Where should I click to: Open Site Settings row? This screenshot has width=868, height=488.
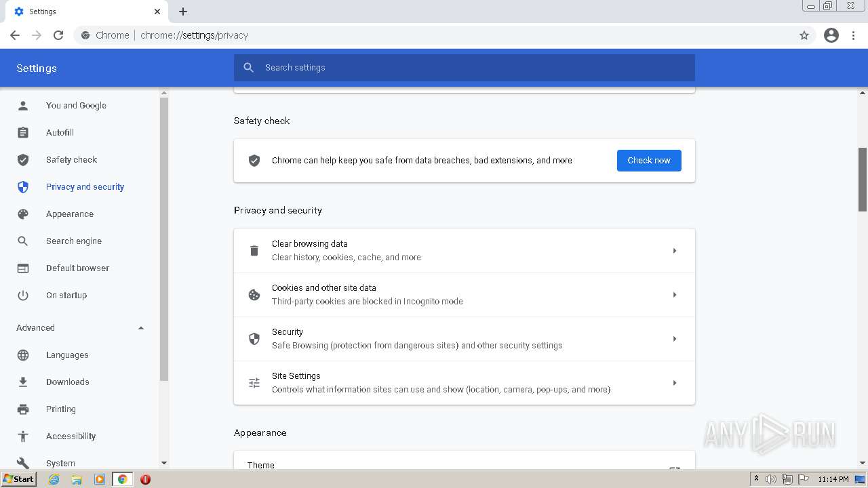pos(465,383)
